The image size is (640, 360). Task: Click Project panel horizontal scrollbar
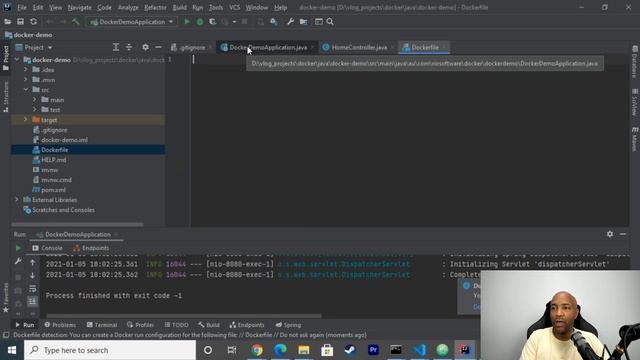(78, 224)
